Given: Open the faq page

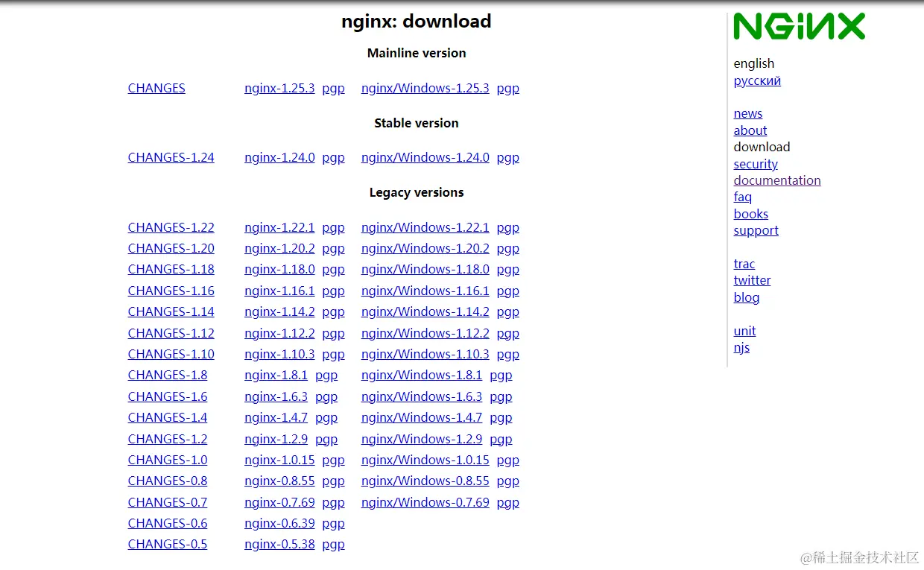Looking at the screenshot, I should [743, 197].
